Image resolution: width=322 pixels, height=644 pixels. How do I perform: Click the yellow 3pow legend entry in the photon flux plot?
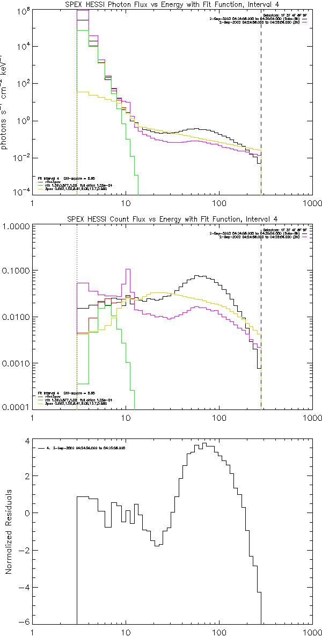(x=72, y=189)
